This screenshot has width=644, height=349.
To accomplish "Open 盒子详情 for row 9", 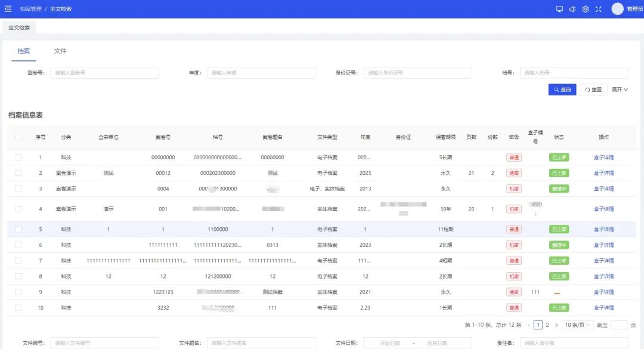I will [x=603, y=292].
